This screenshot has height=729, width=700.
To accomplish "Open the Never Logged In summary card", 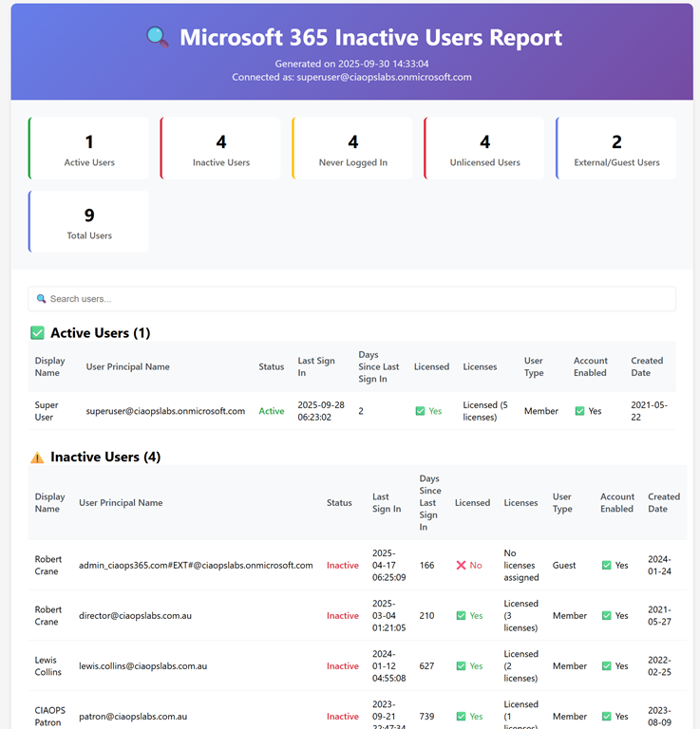I will (x=353, y=149).
